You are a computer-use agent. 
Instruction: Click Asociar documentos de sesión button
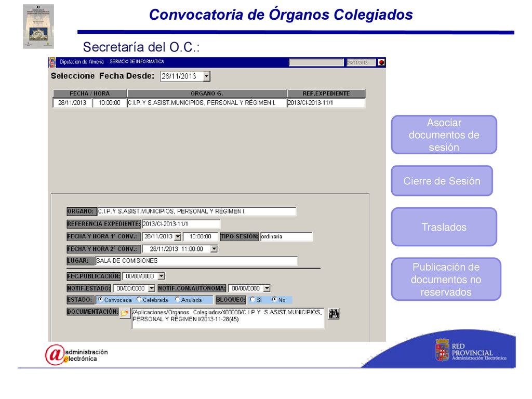[444, 135]
